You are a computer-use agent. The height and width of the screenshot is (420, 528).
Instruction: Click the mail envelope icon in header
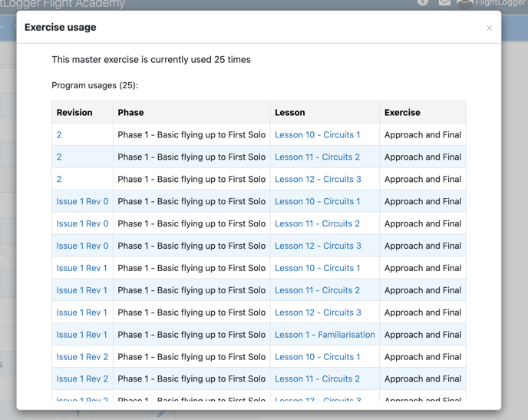[444, 2]
